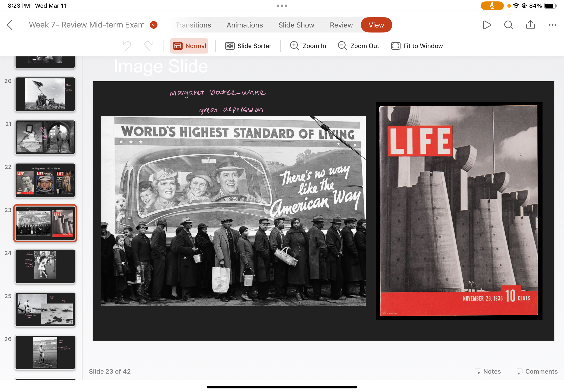Viewport: 564px width, 392px height.
Task: Open the Slide Show tab
Action: [x=296, y=25]
